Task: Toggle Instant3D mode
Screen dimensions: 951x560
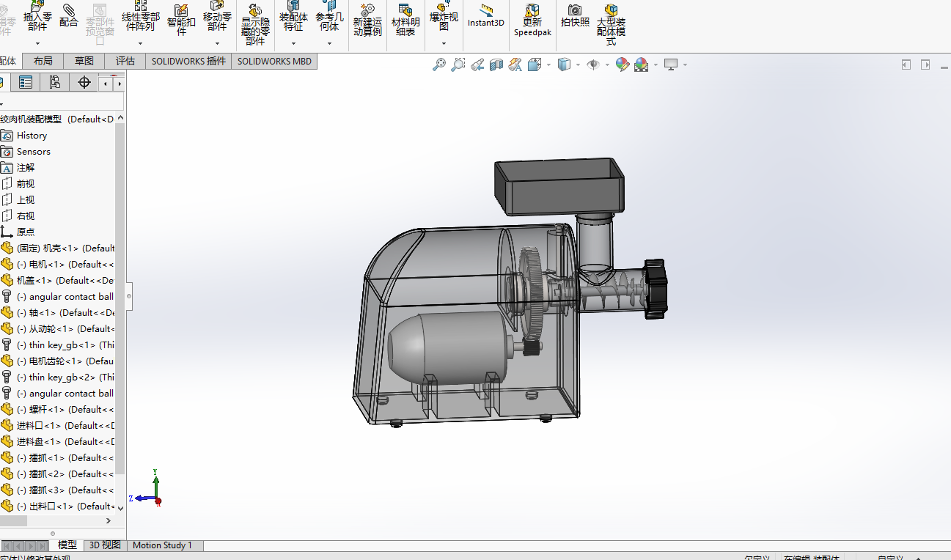Action: [x=486, y=15]
